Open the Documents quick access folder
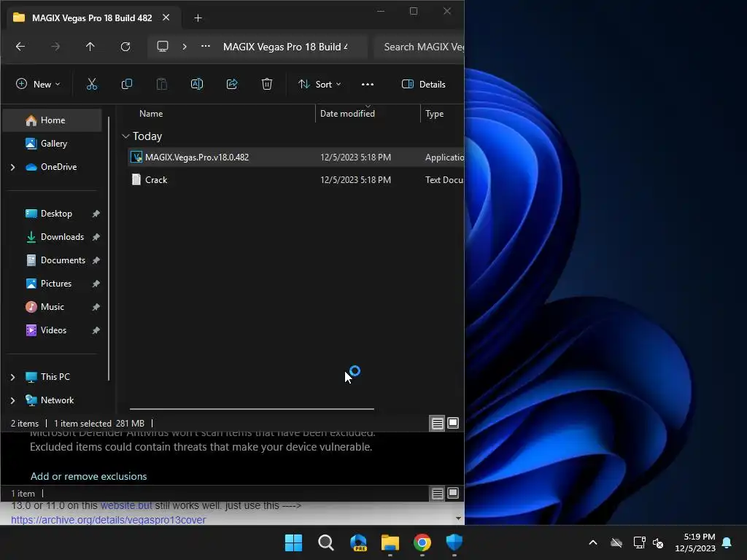This screenshot has height=560, width=747. pos(63,260)
